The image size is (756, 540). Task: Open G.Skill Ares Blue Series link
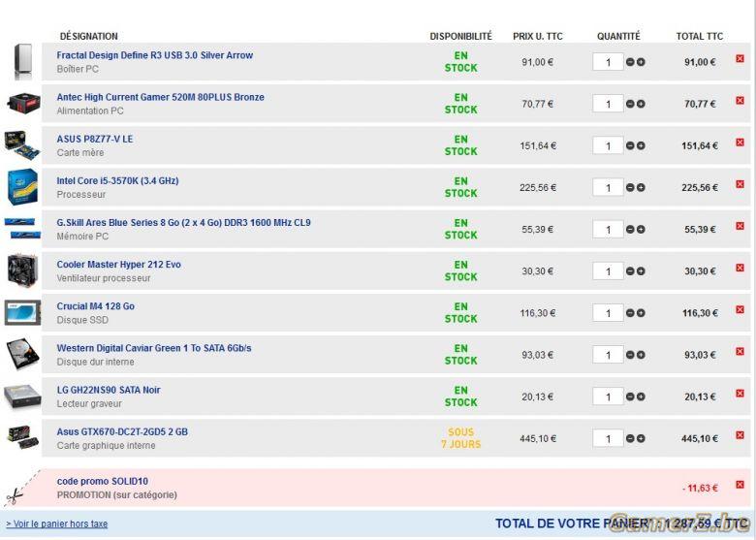point(184,223)
